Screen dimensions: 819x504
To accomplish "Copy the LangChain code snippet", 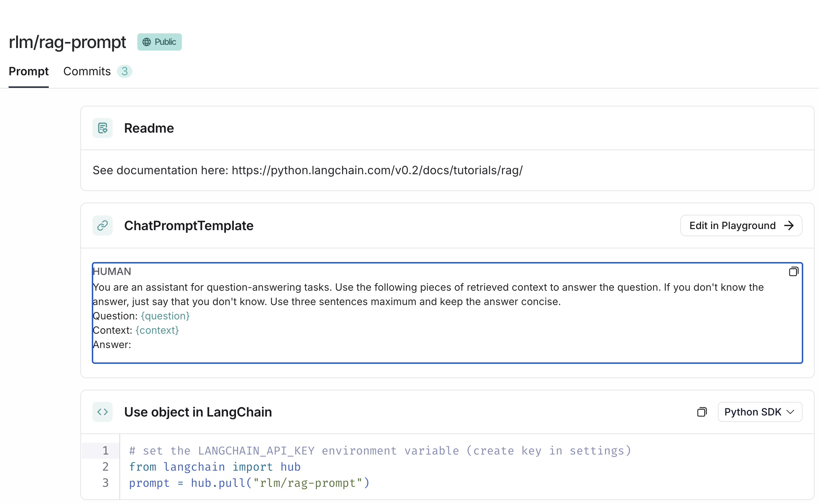I will click(702, 412).
